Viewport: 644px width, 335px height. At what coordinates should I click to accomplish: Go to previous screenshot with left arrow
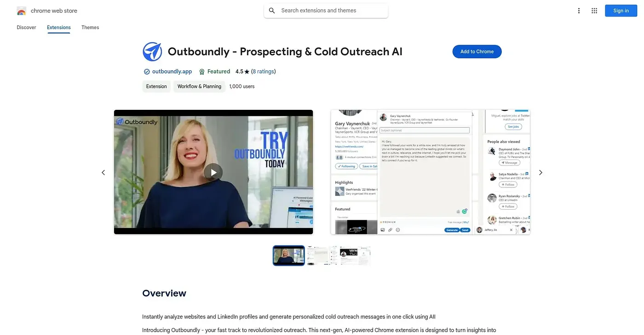coord(103,172)
